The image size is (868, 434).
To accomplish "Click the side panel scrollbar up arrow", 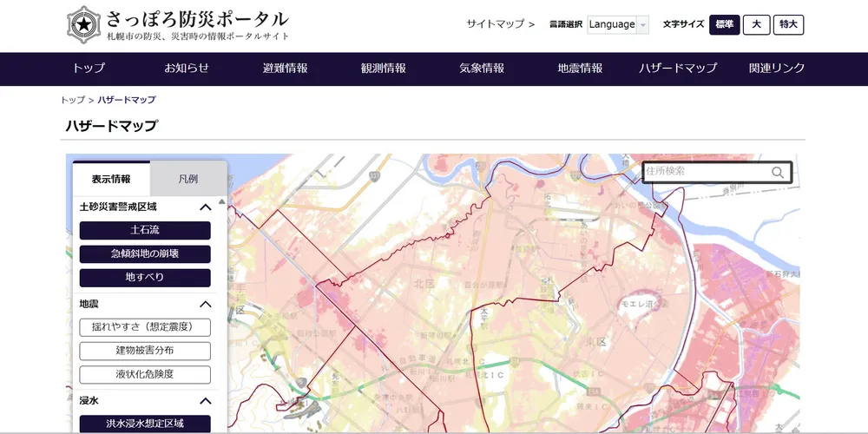I will pyautogui.click(x=222, y=202).
